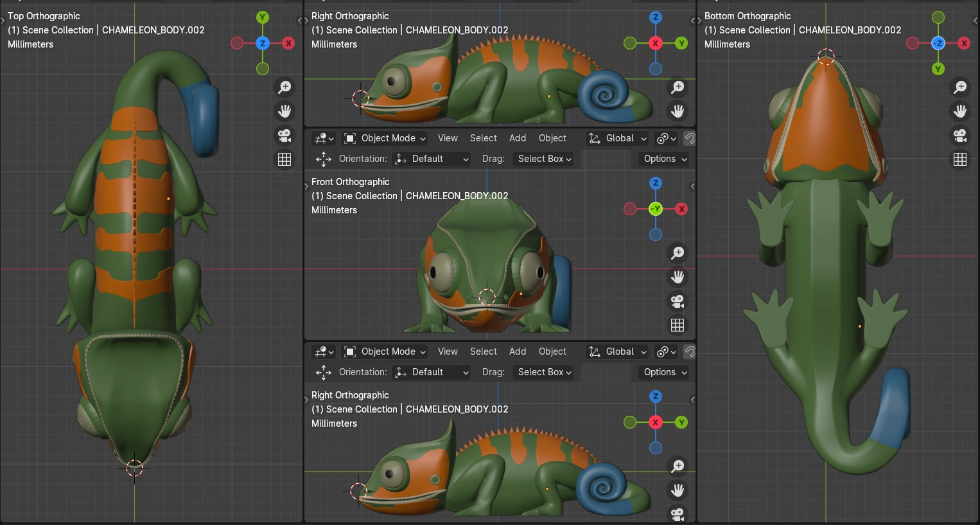Open Default orientation dropdown in the lower header
The width and height of the screenshot is (980, 525).
432,372
